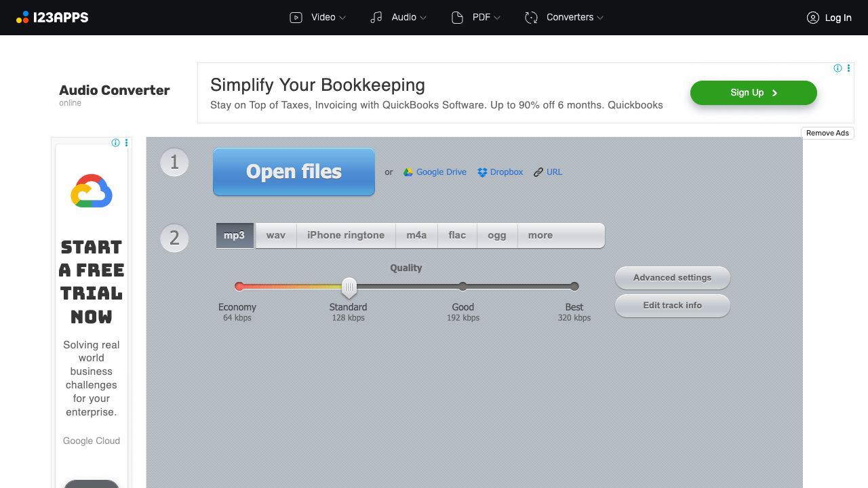The width and height of the screenshot is (868, 488).
Task: Expand the Video menu dropdown
Action: pos(317,18)
